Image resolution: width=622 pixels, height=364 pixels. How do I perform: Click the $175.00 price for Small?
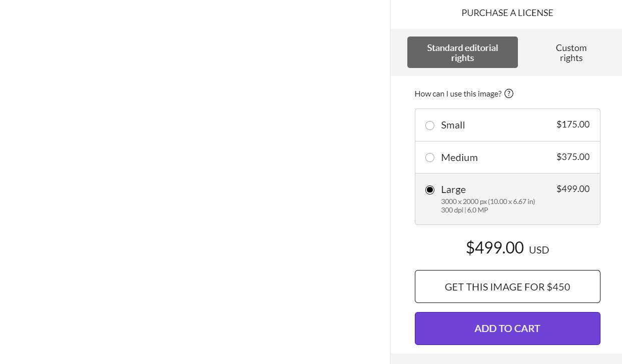click(x=573, y=124)
